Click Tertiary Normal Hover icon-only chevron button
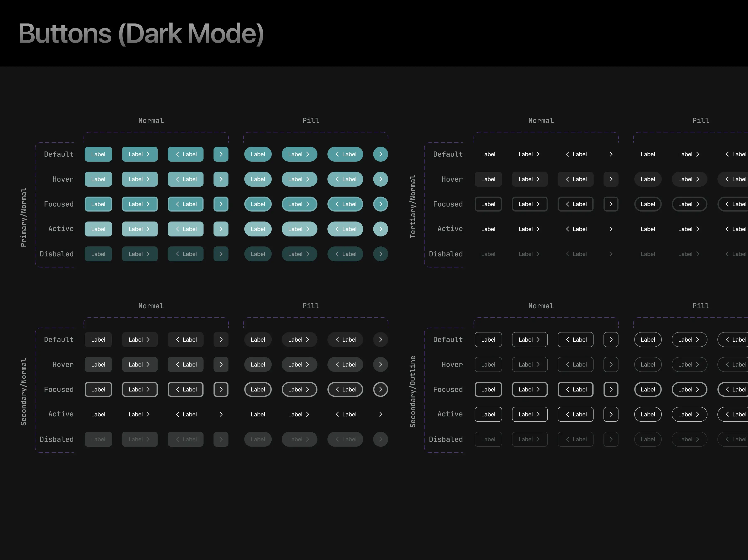 point(611,179)
